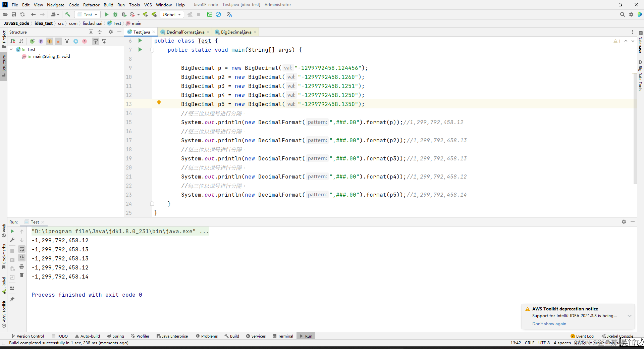Start debugging with the bug icon
Screen dimensions: 644x349
coord(115,14)
